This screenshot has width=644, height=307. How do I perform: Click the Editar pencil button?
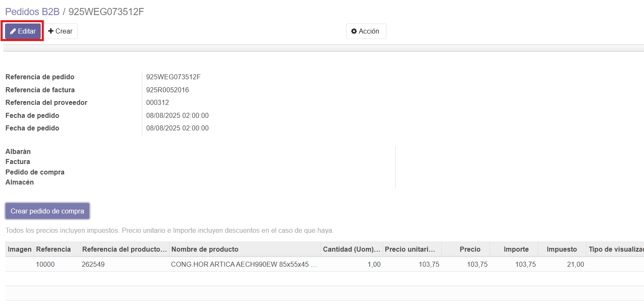click(x=23, y=31)
